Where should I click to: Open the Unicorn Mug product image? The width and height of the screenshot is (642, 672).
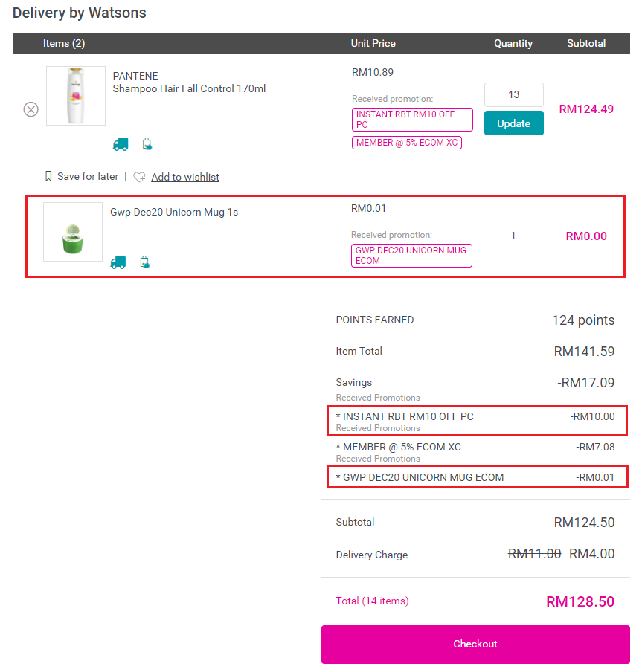[73, 232]
